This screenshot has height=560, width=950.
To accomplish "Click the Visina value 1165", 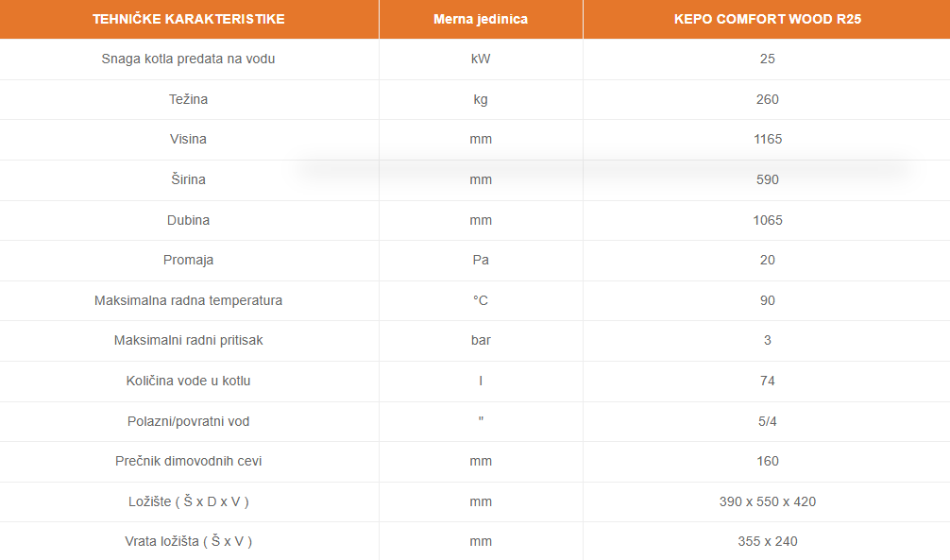I will click(767, 139).
